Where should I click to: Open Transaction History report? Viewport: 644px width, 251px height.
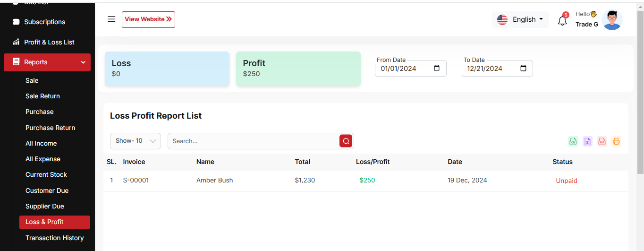(55, 238)
